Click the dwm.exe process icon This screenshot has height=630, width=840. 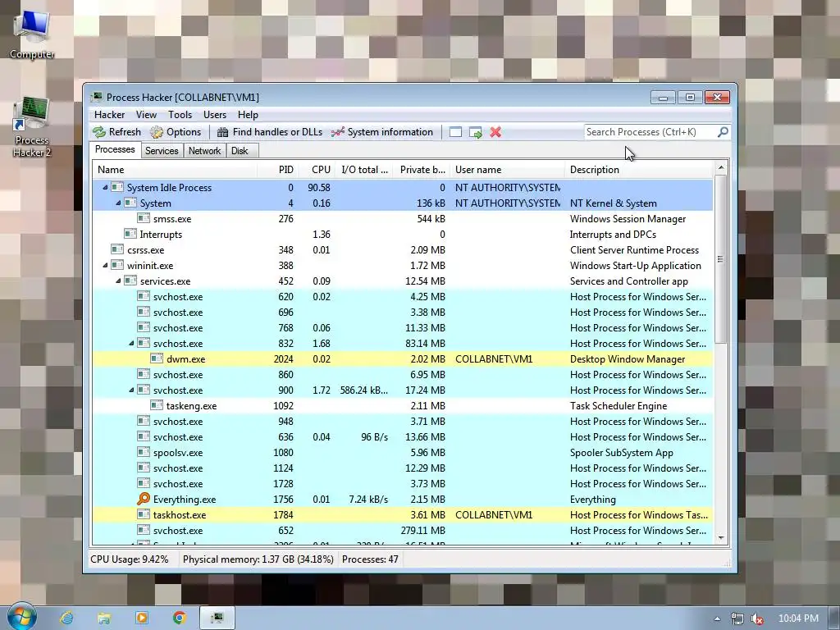point(157,358)
